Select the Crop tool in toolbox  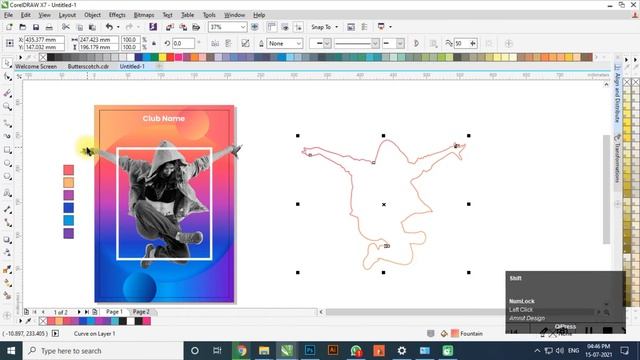[x=7, y=93]
